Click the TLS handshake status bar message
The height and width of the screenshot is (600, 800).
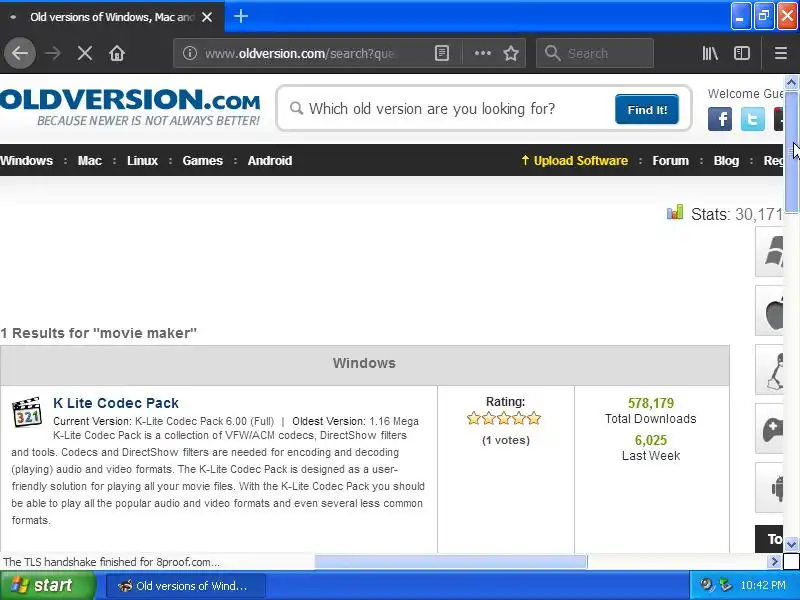pos(111,562)
